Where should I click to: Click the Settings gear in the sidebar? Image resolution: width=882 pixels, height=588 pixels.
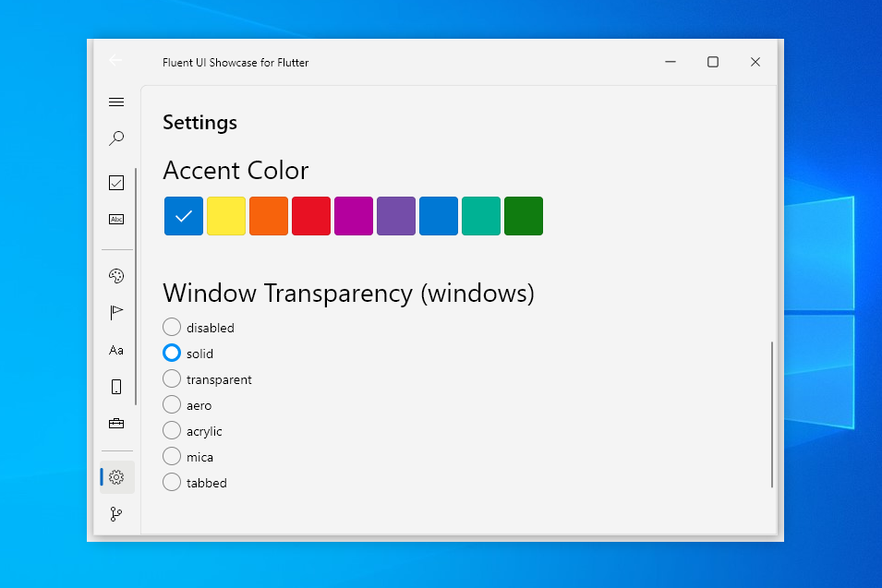pos(116,477)
